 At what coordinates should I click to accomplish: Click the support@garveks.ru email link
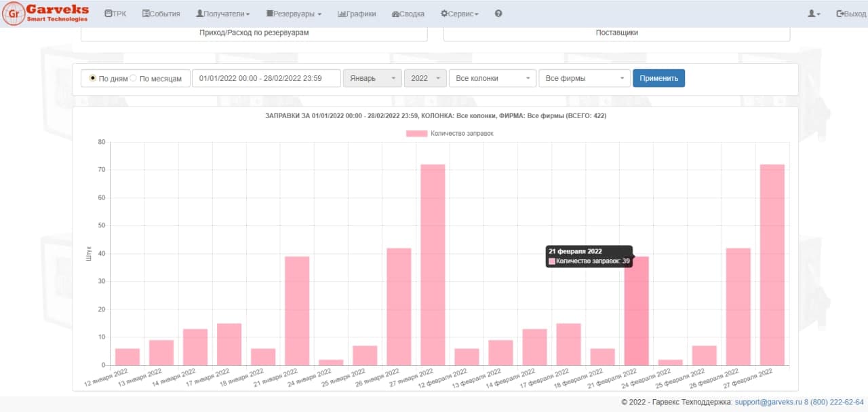768,402
